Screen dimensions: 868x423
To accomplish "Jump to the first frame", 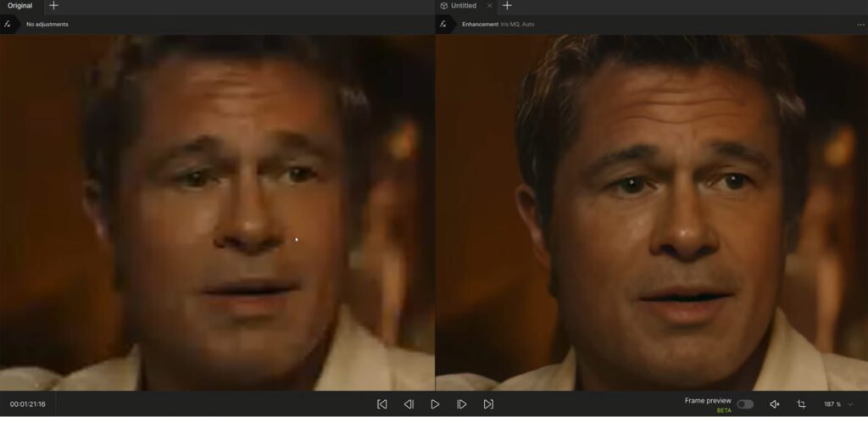I will click(x=382, y=404).
